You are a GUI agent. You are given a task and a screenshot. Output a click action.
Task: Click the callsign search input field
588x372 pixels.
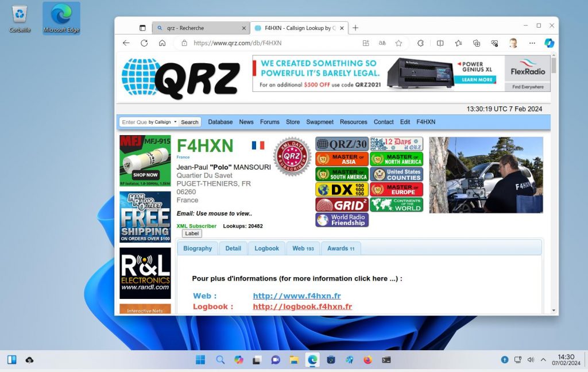134,122
